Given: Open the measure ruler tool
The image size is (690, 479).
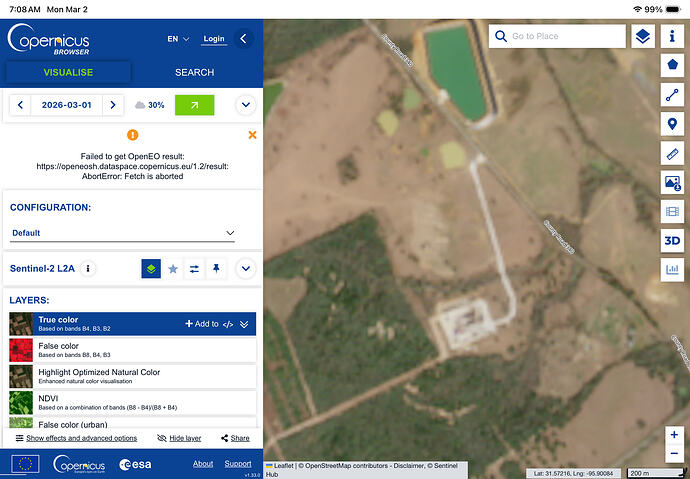Looking at the screenshot, I should click(672, 154).
